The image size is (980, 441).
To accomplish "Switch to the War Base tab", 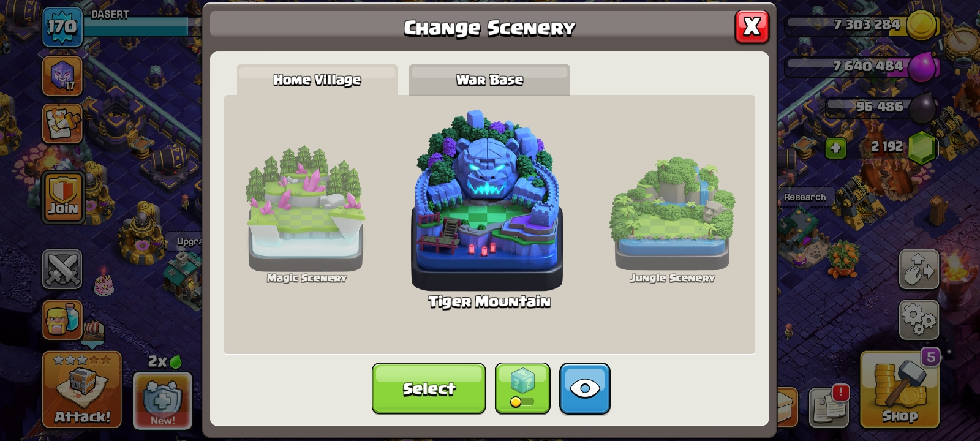I will click(489, 80).
